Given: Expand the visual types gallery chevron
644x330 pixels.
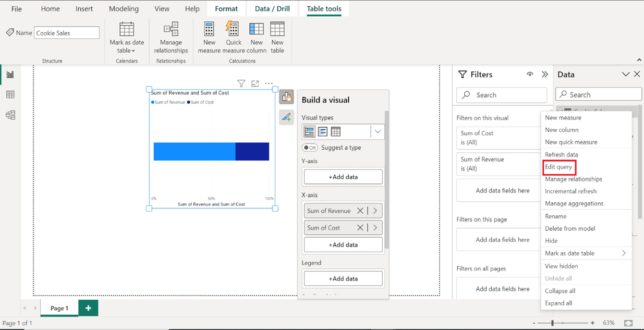Looking at the screenshot, I should click(x=377, y=131).
